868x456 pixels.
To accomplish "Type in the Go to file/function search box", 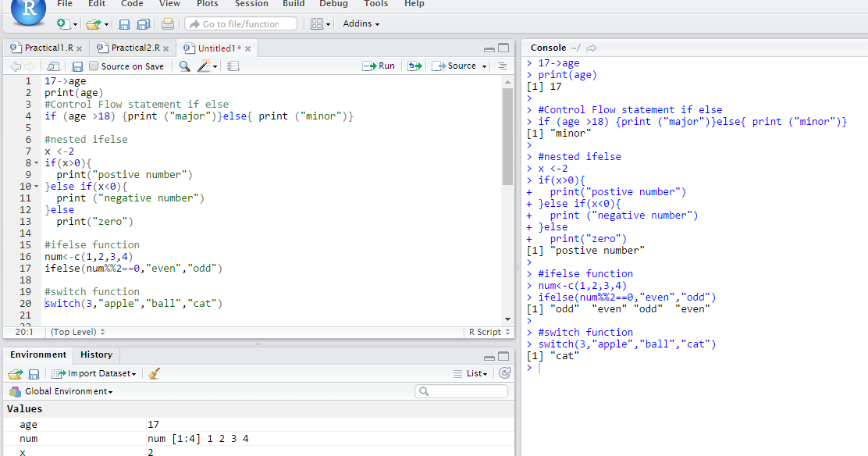I will point(240,23).
